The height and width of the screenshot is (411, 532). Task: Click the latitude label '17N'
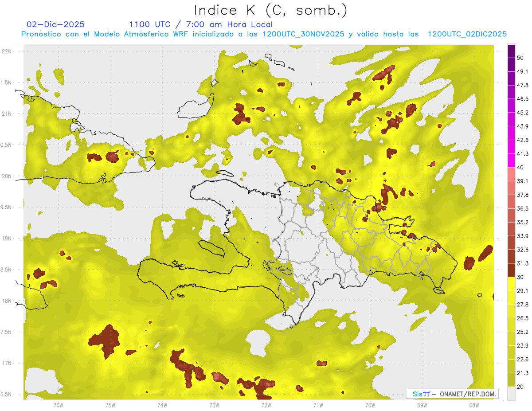coord(7,364)
